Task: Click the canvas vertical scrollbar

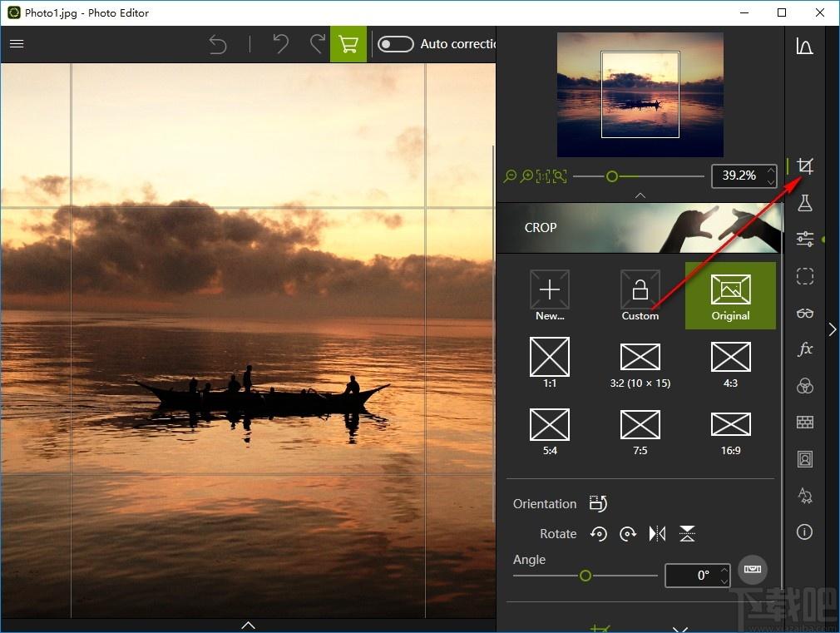Action: [493, 333]
